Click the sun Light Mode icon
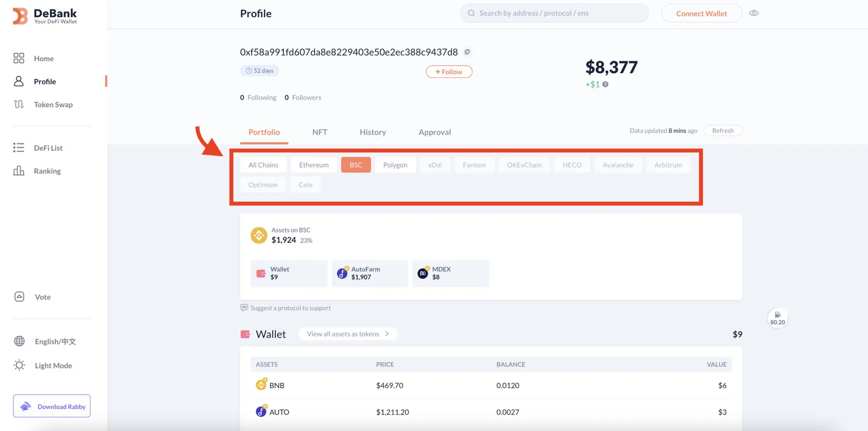Image resolution: width=868 pixels, height=431 pixels. click(x=20, y=365)
